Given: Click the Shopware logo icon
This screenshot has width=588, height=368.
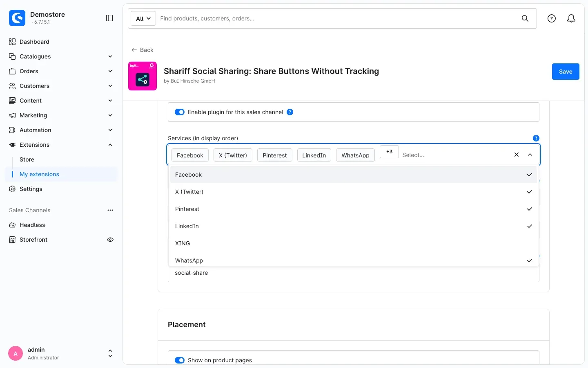Looking at the screenshot, I should click(x=17, y=18).
